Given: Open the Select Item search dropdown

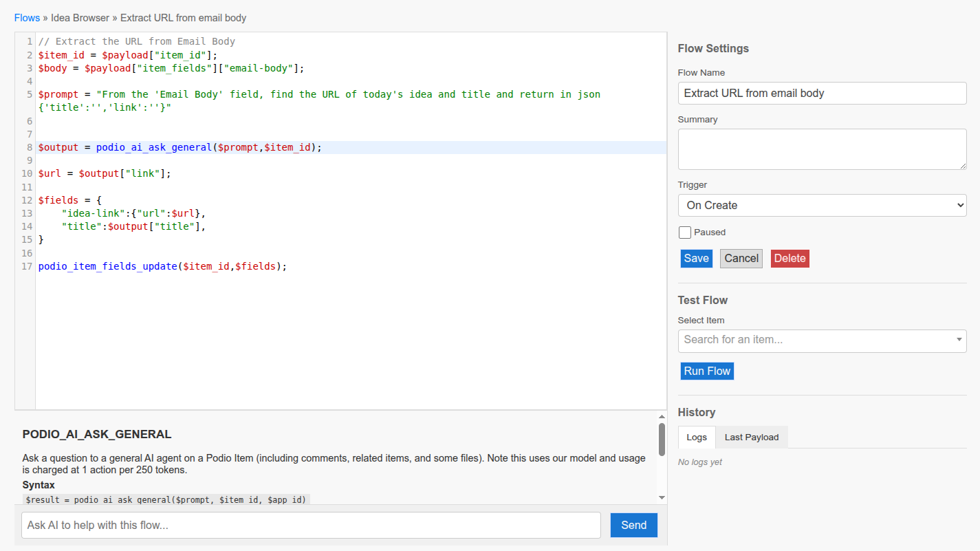Looking at the screenshot, I should pos(822,340).
